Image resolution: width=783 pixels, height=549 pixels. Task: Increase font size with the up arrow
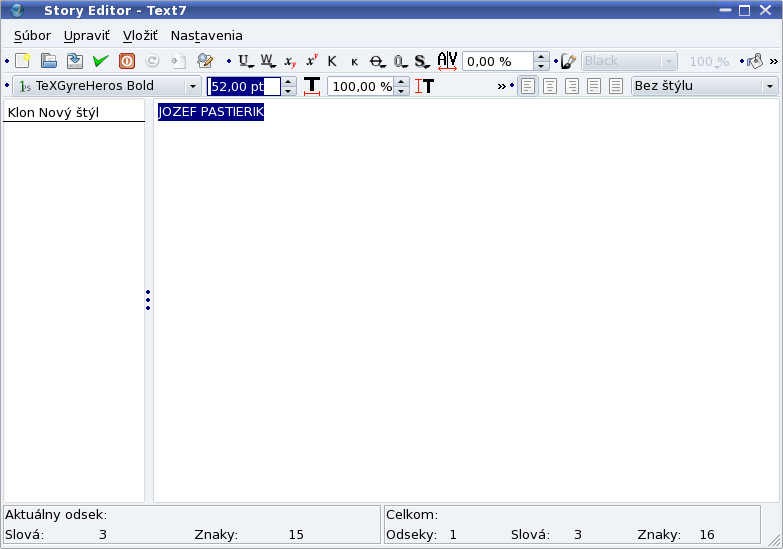point(289,81)
